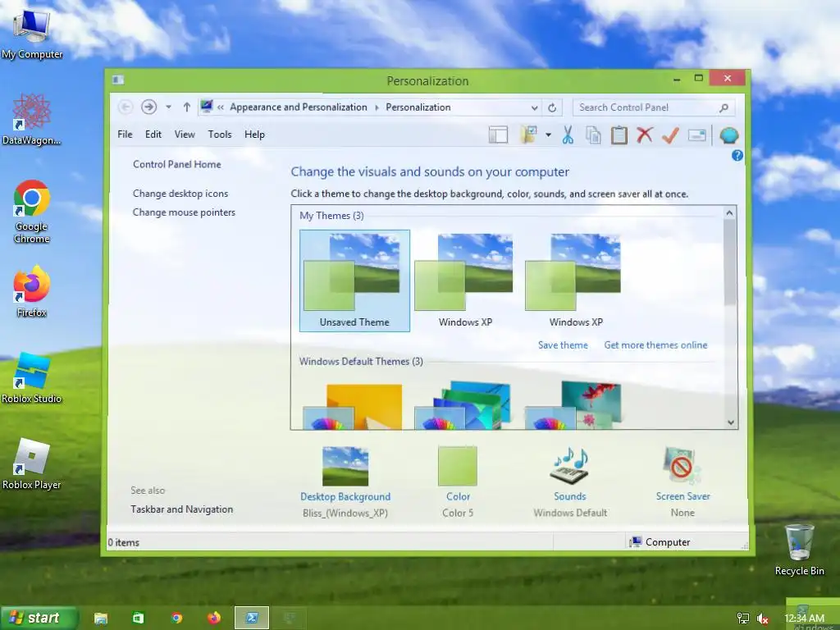This screenshot has width=840, height=630.
Task: Select the Unsaved Theme thumbnail
Action: 354,281
